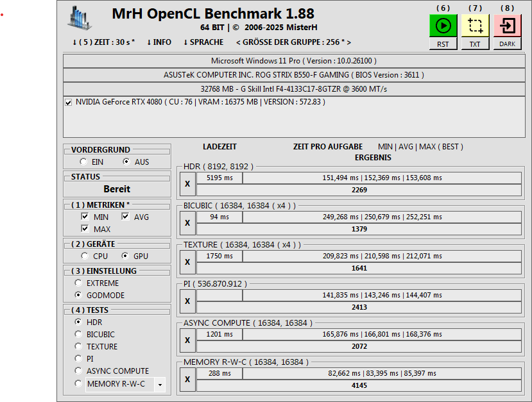Screen dimensions: 532x402
Task: Toggle NVIDIA GeForce RTX 4080 checkbox
Action: [x=69, y=103]
